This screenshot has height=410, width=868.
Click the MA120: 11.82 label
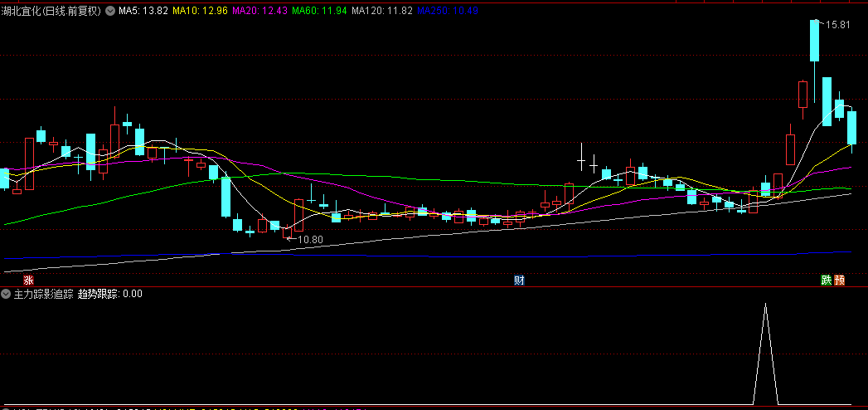[x=382, y=11]
